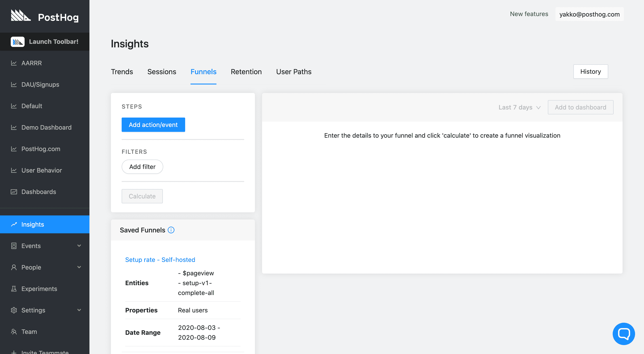This screenshot has width=644, height=354.
Task: Click Add to dashboard button
Action: [580, 107]
